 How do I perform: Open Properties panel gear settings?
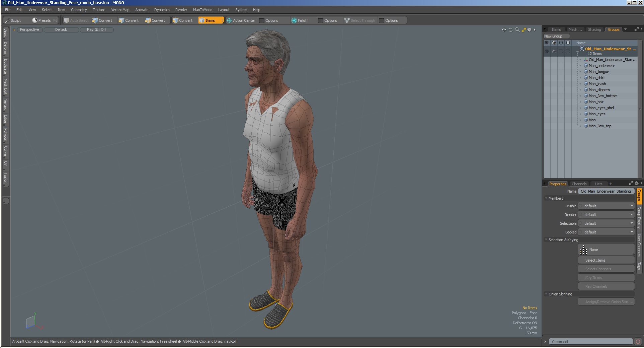pos(636,183)
